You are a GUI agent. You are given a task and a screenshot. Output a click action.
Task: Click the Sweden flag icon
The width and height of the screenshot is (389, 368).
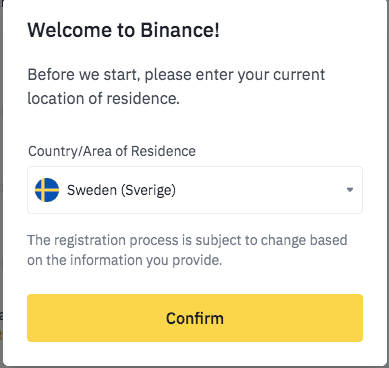click(47, 190)
